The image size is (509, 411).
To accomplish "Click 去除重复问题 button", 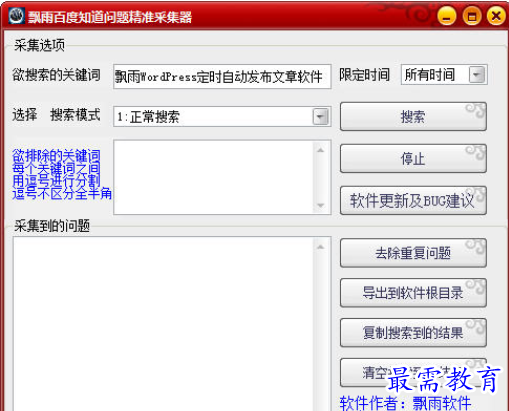I will pyautogui.click(x=413, y=253).
